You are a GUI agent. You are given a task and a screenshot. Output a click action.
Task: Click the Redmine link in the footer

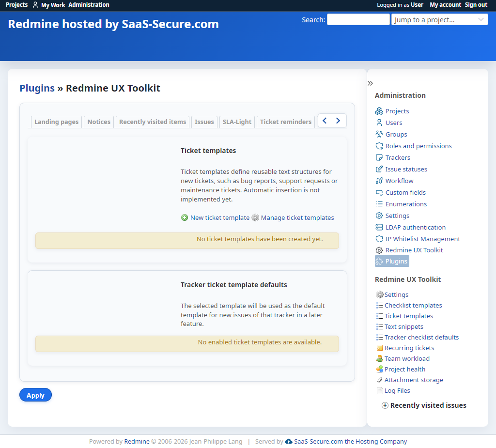coord(137,441)
